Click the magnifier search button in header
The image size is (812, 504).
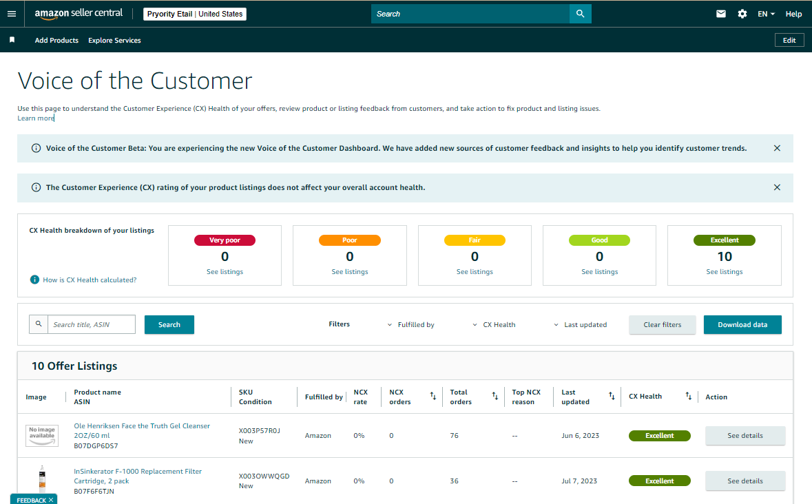[x=580, y=14]
